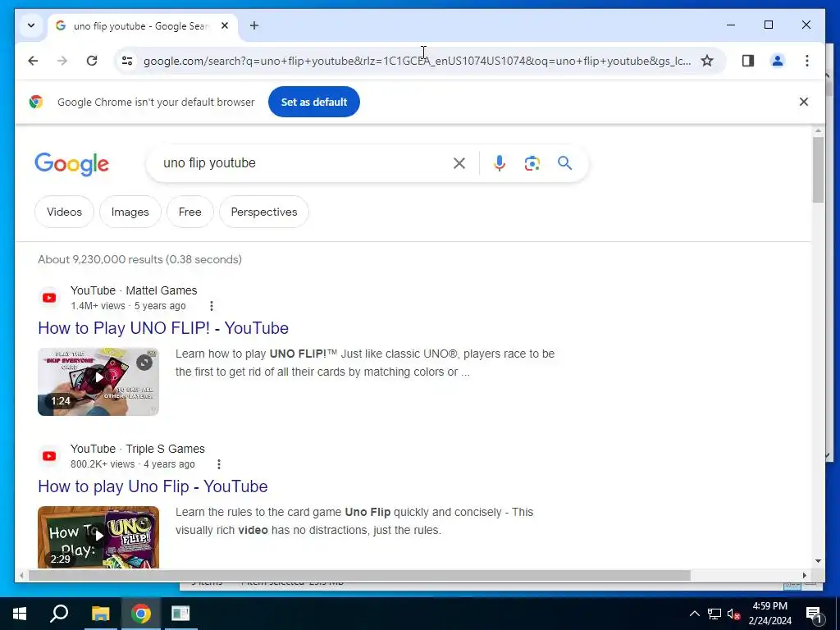840x630 pixels.
Task: Open the Chrome side panel
Action: click(x=748, y=61)
